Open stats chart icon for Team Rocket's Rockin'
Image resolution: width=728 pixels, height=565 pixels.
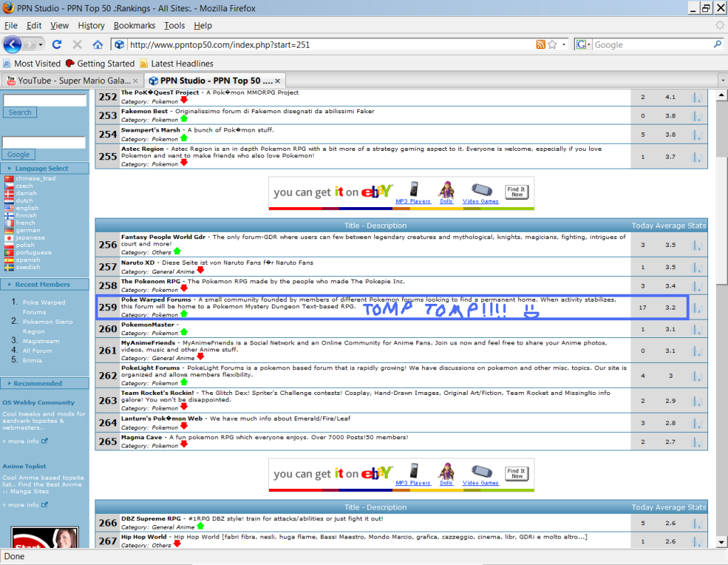(697, 401)
